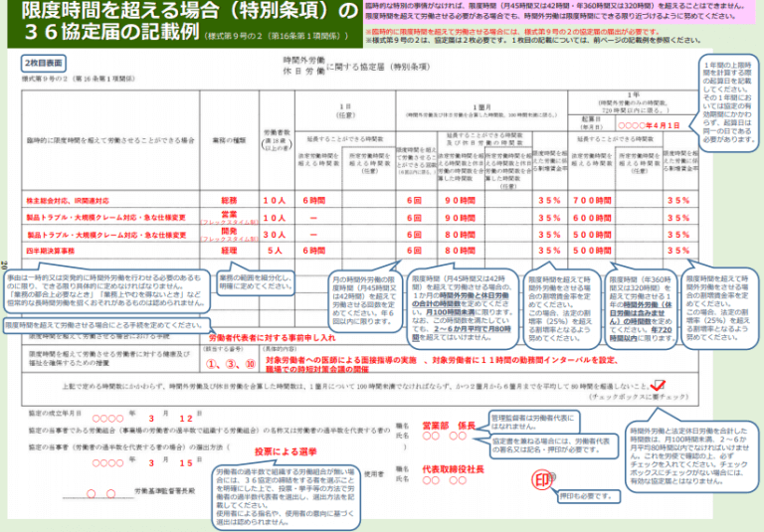764x532 pixels.
Task: Click callout 業務の範囲を細分化し、明確に定めてください
Action: pyautogui.click(x=256, y=282)
